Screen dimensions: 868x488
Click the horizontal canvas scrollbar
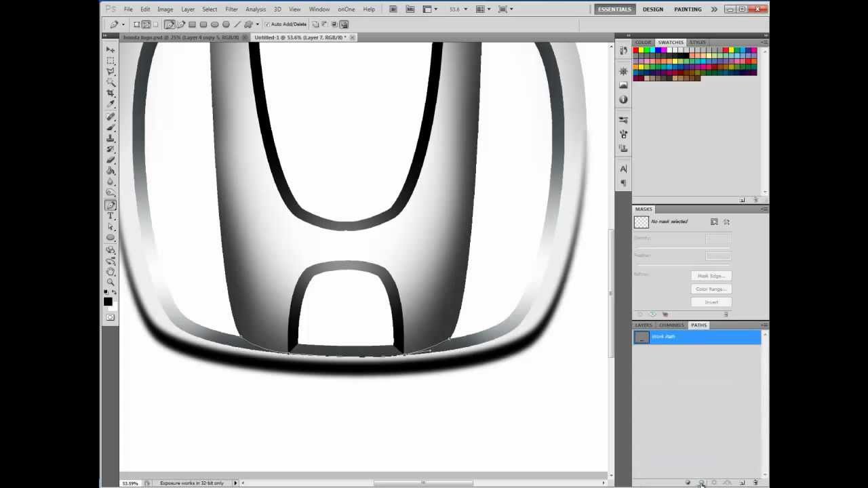[423, 483]
